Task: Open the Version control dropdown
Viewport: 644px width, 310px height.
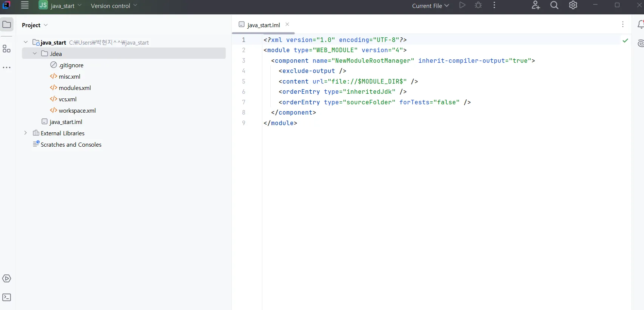Action: click(x=114, y=6)
